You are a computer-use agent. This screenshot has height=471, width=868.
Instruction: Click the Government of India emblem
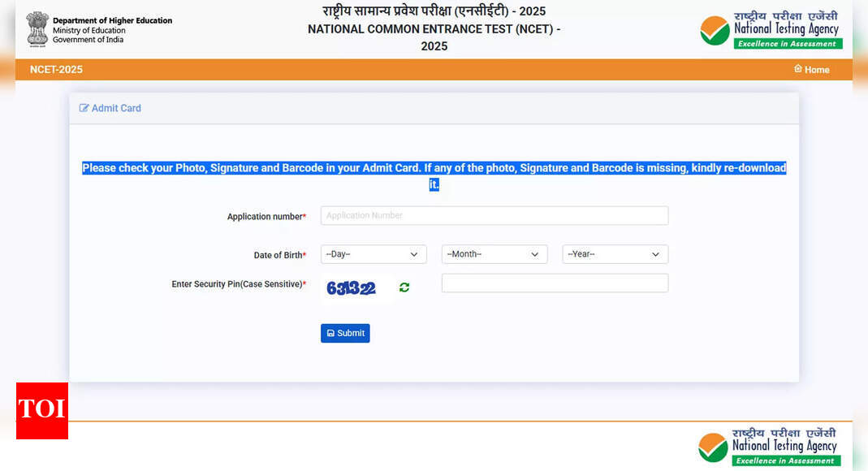[x=37, y=29]
